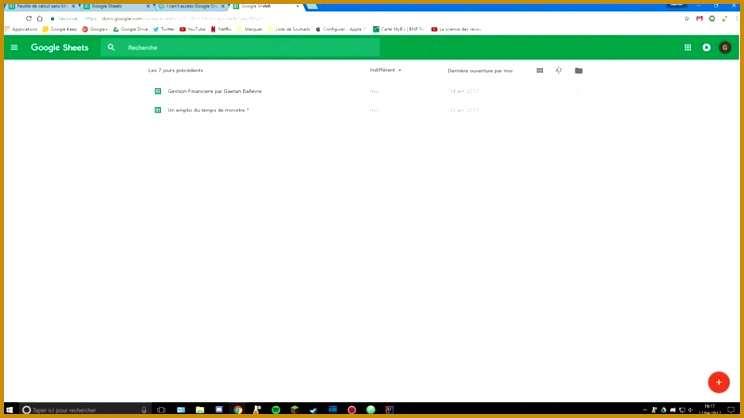The width and height of the screenshot is (744, 418).
Task: Close the Feuille de calcul sans titre tab
Action: click(73, 6)
